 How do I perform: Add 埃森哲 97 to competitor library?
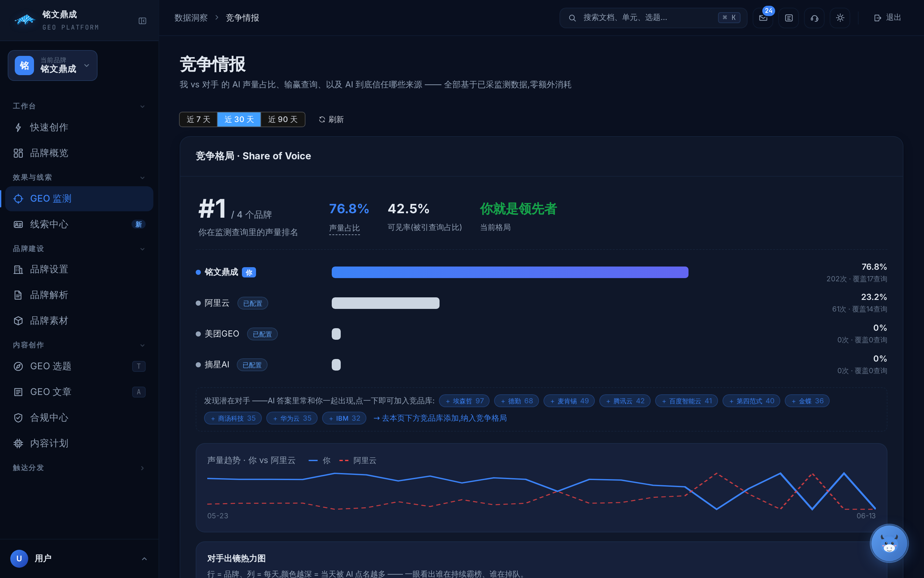[464, 401]
